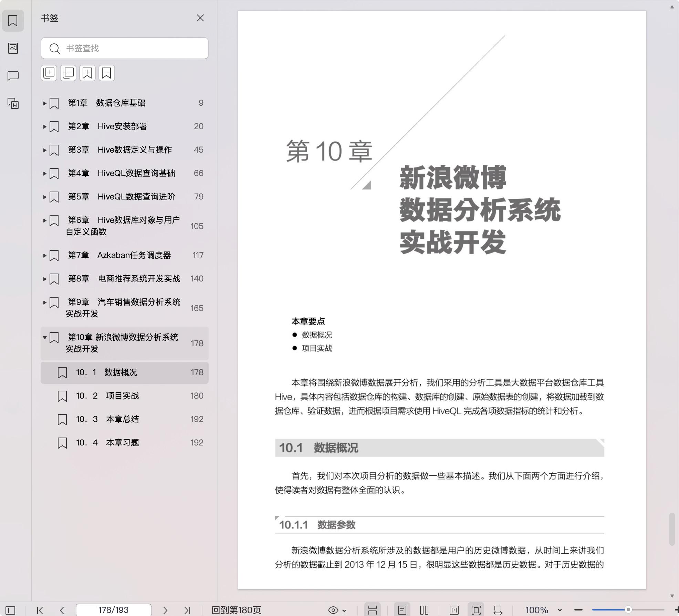Viewport: 679px width, 616px height.
Task: Click bookmark icon of 10.2 项目实战
Action: [x=62, y=396]
